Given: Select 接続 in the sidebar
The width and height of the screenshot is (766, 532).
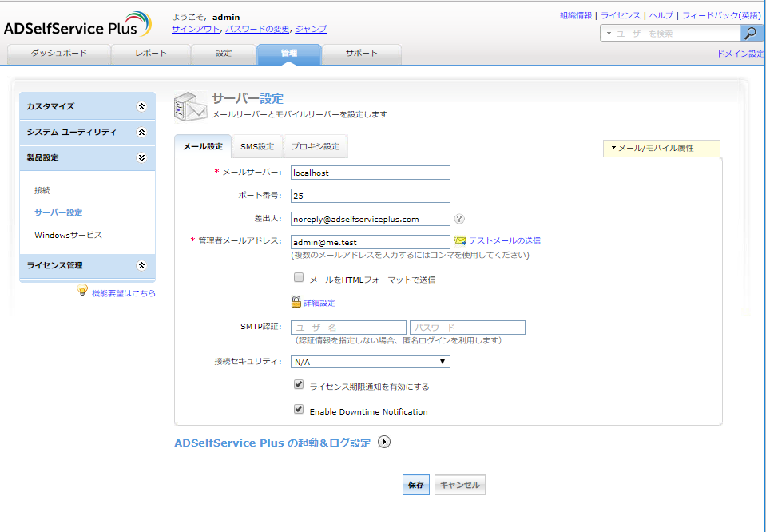Looking at the screenshot, I should point(42,191).
